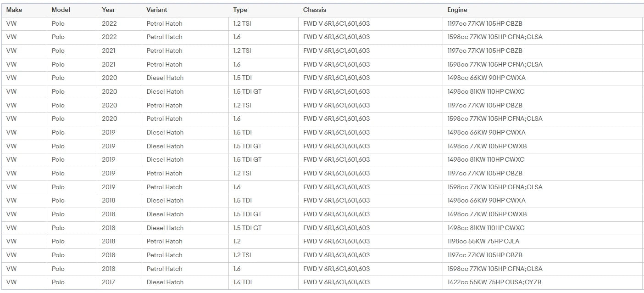The height and width of the screenshot is (293, 644).
Task: Click year '2020' in the CWXA engine row
Action: (x=110, y=78)
